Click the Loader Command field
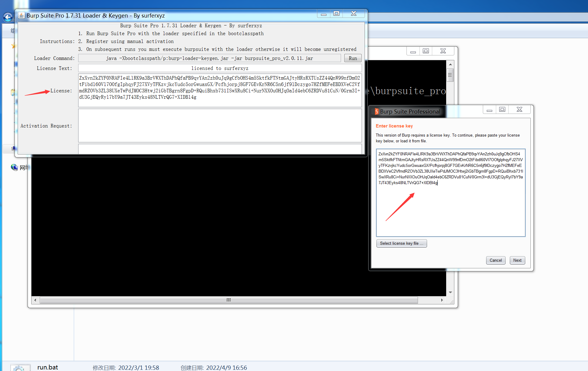The height and width of the screenshot is (371, 588). click(209, 58)
